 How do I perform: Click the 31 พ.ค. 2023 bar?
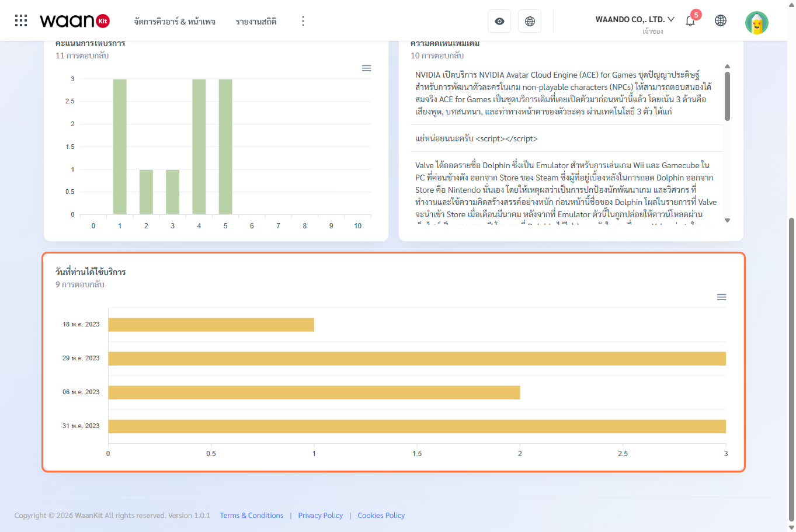[417, 426]
